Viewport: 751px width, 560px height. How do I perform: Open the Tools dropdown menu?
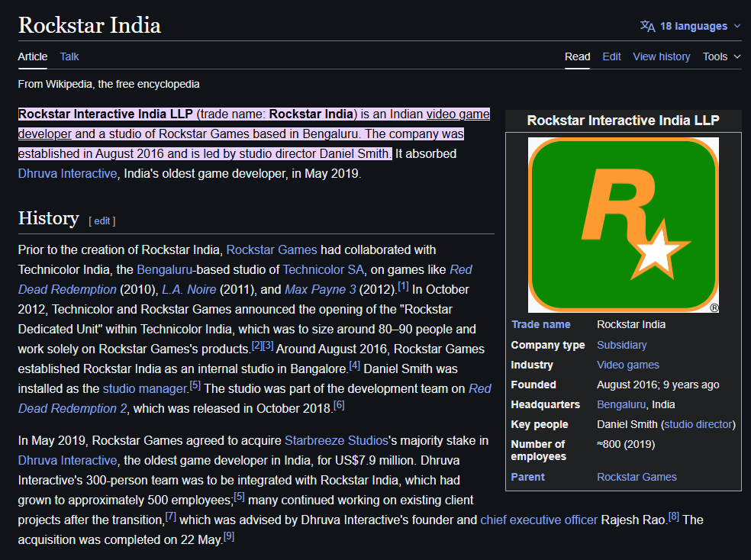click(x=721, y=56)
